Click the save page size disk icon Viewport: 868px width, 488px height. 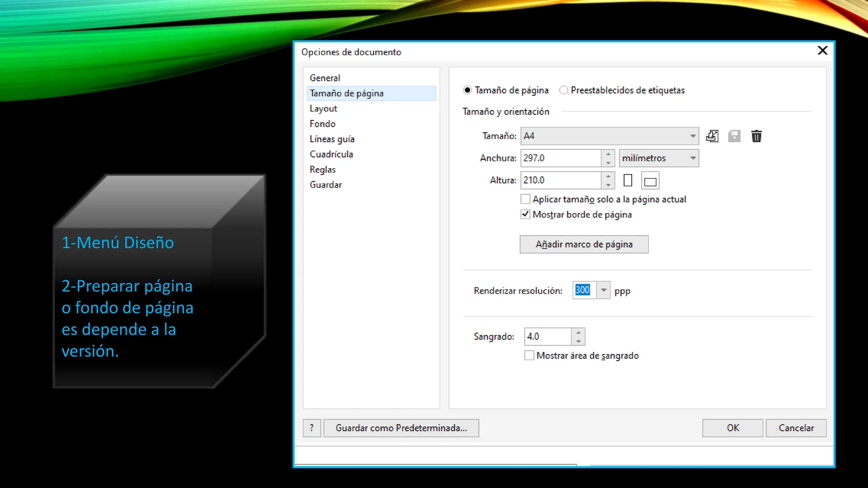pyautogui.click(x=734, y=136)
